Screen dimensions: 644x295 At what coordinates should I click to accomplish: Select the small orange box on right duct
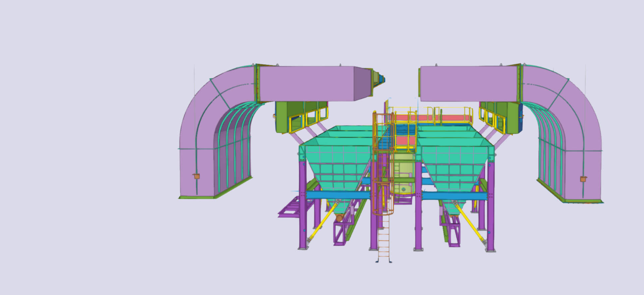pos(583,179)
